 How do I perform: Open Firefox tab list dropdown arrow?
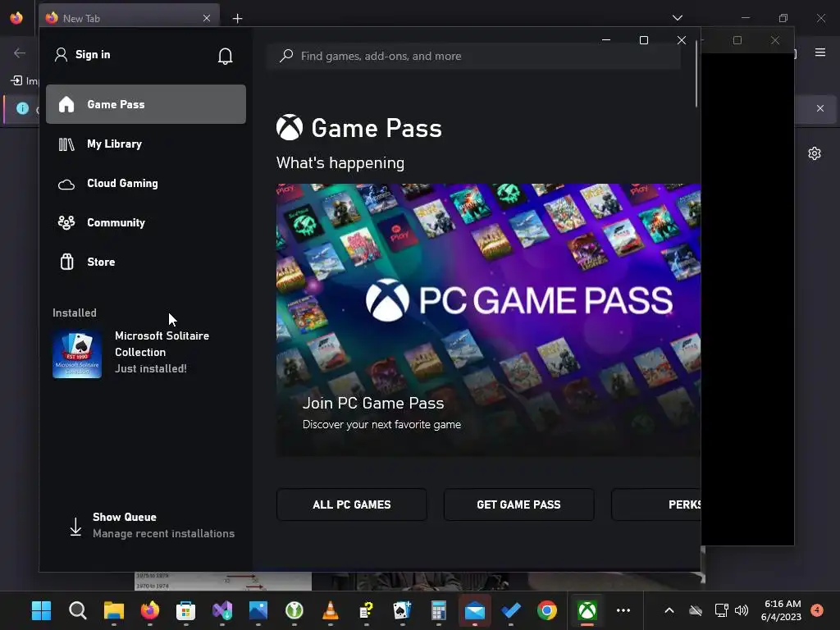pos(677,18)
